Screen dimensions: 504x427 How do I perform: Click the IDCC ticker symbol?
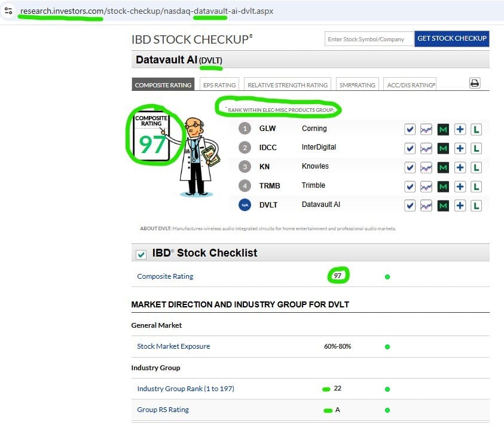268,148
